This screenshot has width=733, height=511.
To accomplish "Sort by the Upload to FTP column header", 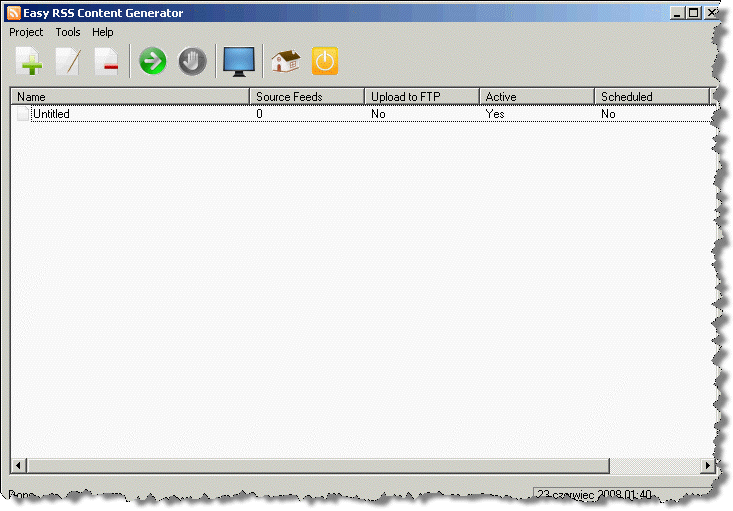I will [x=422, y=96].
